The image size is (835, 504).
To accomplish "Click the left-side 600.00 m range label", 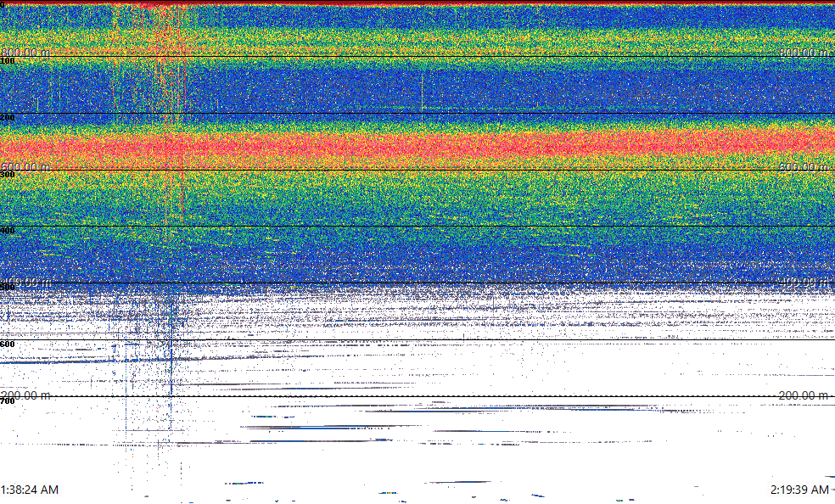I will coord(25,167).
